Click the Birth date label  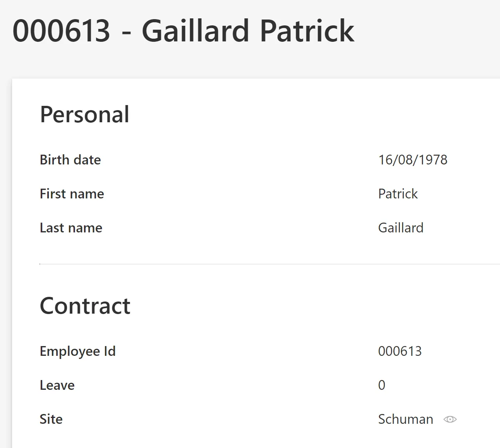pyautogui.click(x=70, y=159)
